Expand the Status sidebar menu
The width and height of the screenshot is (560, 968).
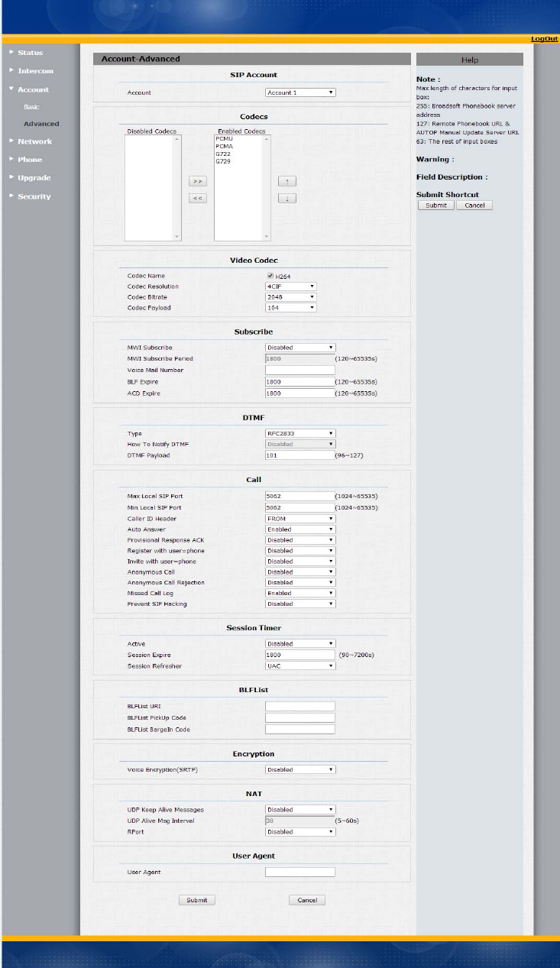coord(30,53)
